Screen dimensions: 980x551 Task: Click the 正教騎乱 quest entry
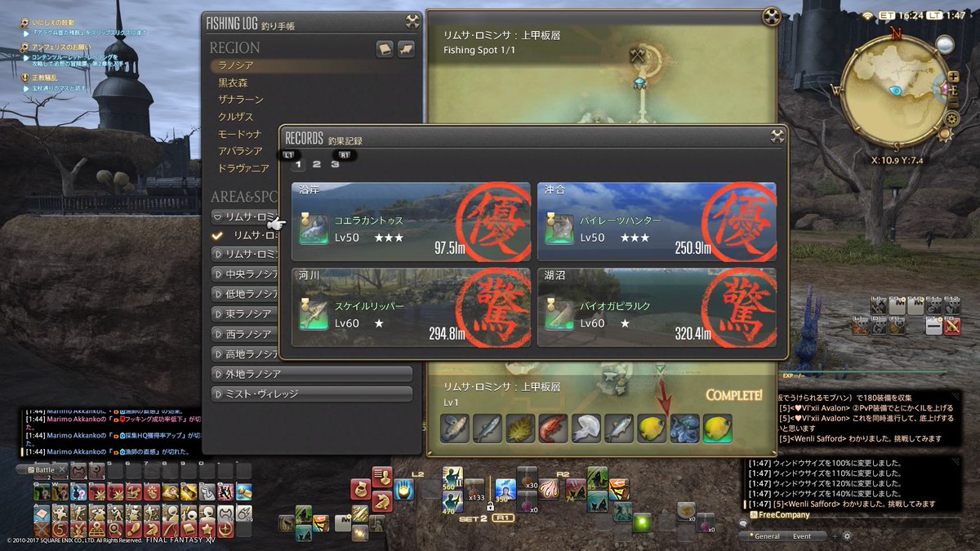point(46,78)
